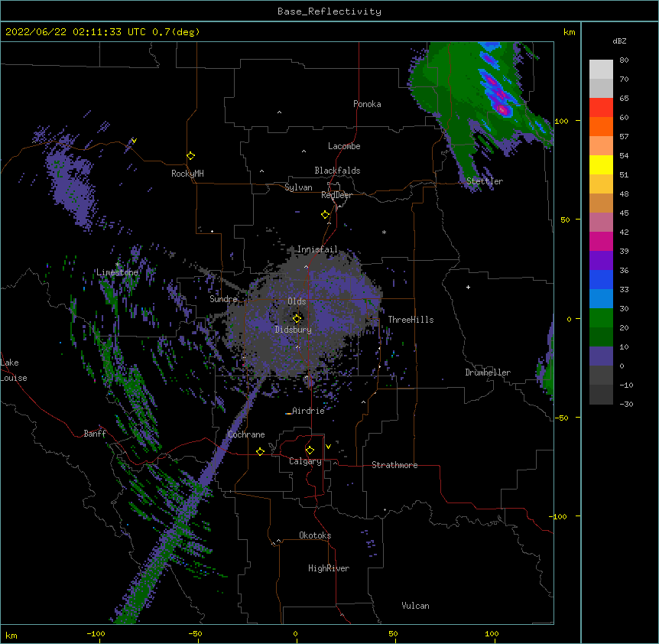659x644 pixels.
Task: Select the Cochrane label
Action: pyautogui.click(x=246, y=434)
